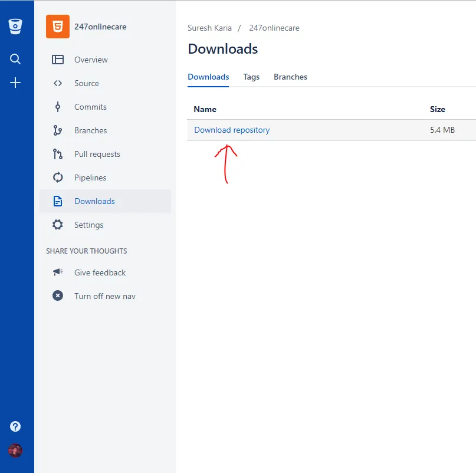
Task: Click the Give feedback megaphone icon
Action: (x=58, y=272)
